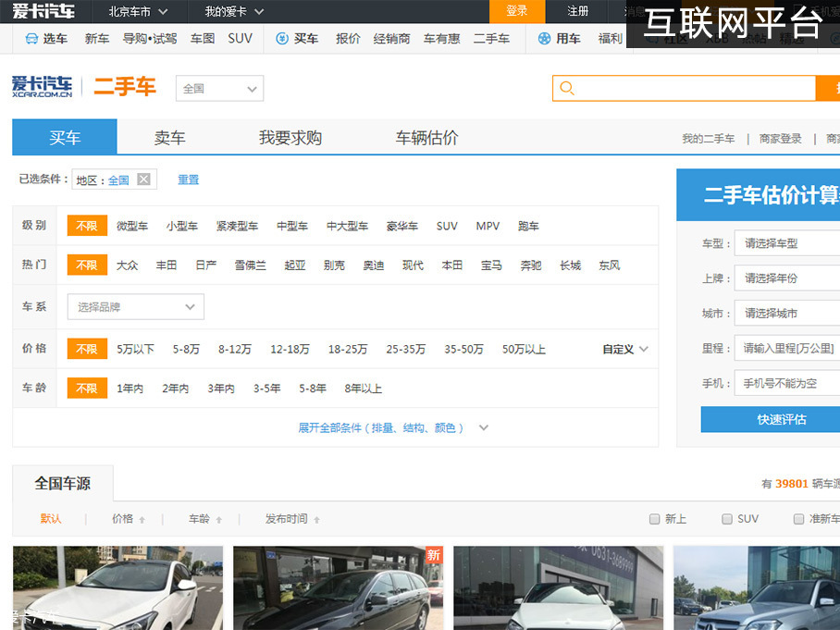This screenshot has height=630, width=840.
Task: Click the 爱卡汽车 XCAR logo
Action: click(x=43, y=87)
